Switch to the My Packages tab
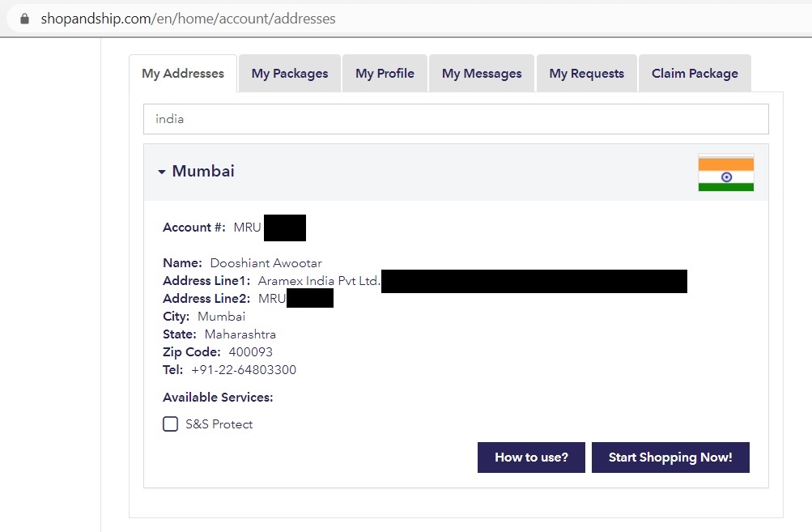Viewport: 812px width, 532px height. tap(290, 74)
